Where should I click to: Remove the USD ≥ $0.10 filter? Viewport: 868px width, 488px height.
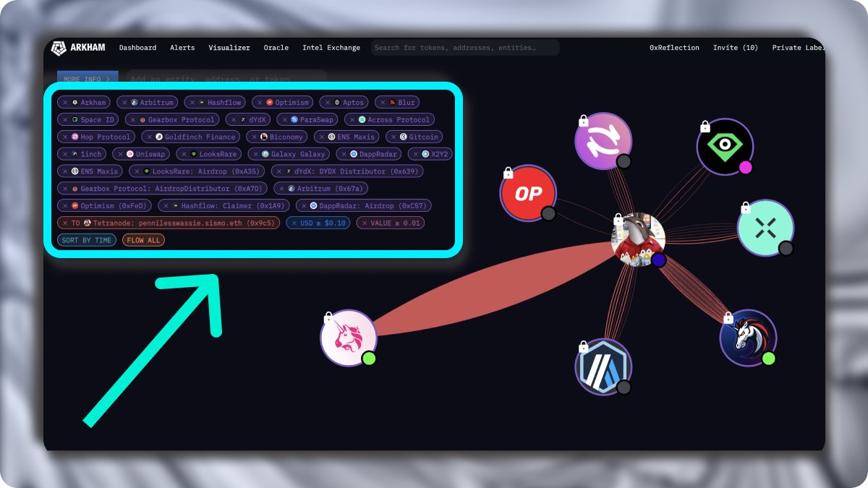pos(293,223)
